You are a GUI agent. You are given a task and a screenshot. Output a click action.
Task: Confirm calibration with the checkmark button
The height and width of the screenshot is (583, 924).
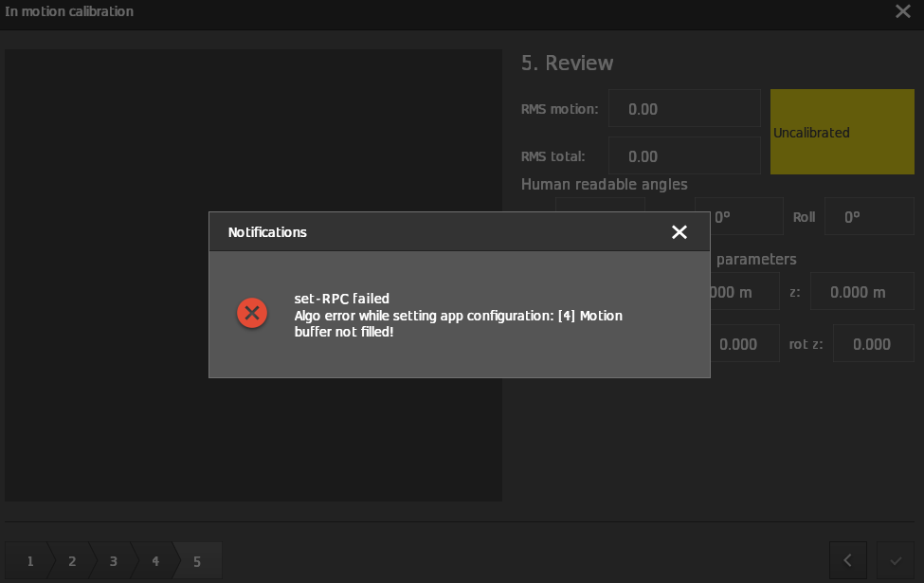pyautogui.click(x=896, y=560)
